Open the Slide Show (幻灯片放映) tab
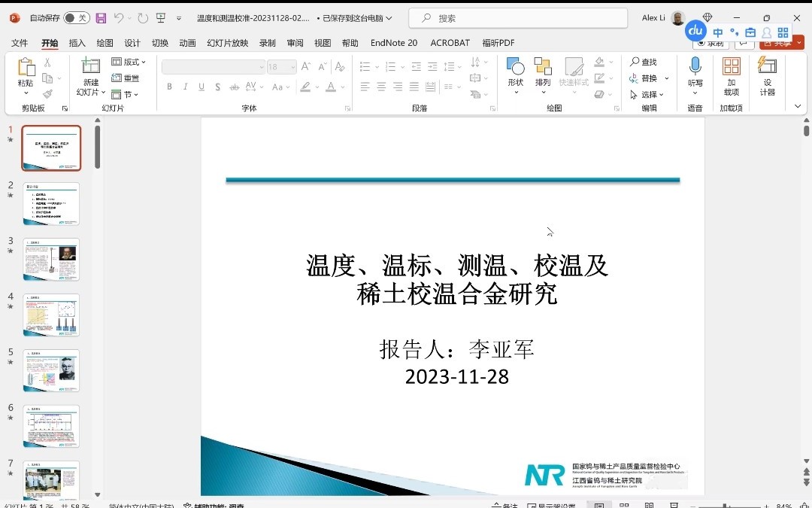 228,43
